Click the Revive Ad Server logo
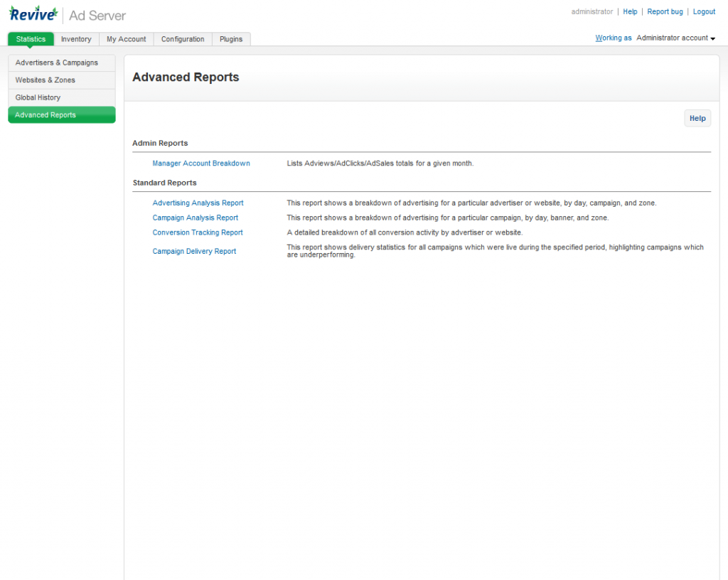Image resolution: width=728 pixels, height=580 pixels. tap(32, 12)
